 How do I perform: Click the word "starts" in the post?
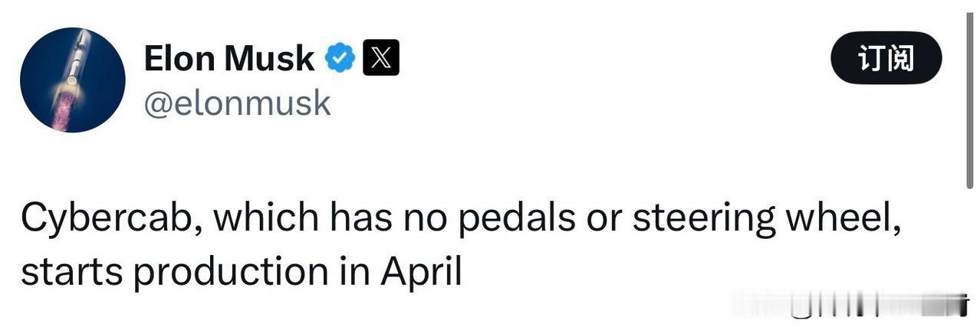coord(67,272)
